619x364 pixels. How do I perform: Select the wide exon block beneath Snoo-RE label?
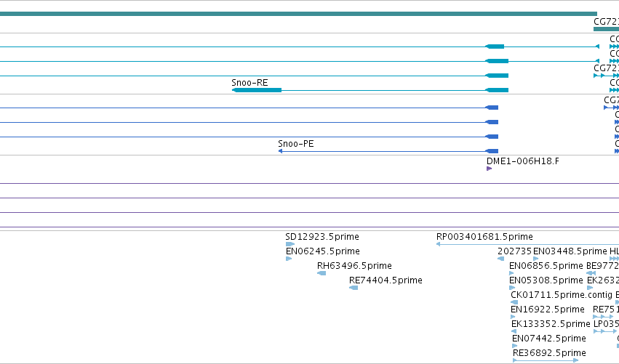click(x=257, y=90)
